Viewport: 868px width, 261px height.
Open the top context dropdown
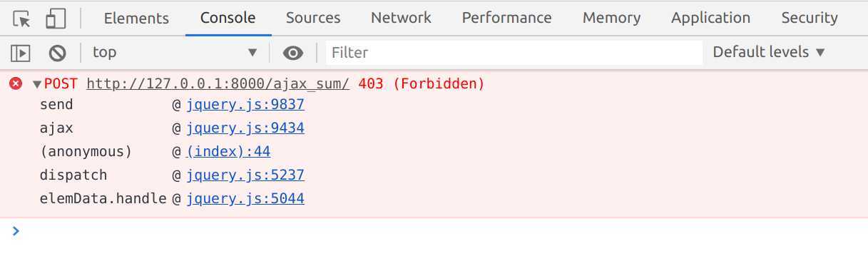(175, 52)
